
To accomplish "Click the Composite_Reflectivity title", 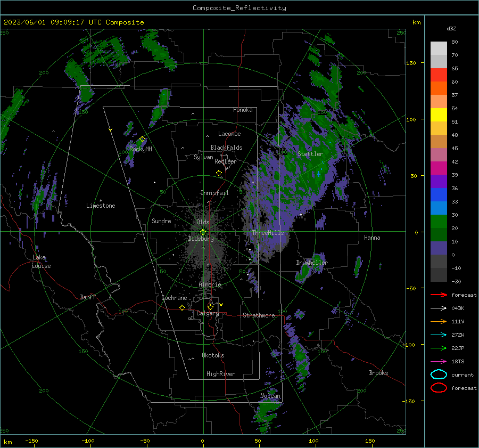I will point(240,8).
